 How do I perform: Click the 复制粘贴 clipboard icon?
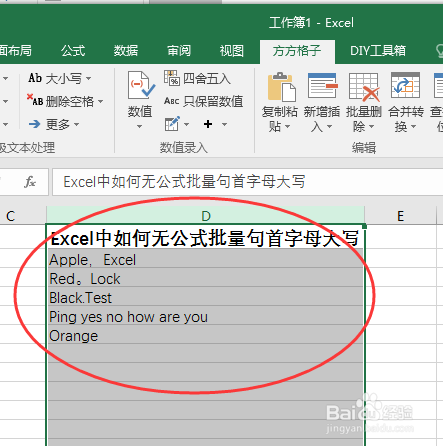pyautogui.click(x=281, y=87)
